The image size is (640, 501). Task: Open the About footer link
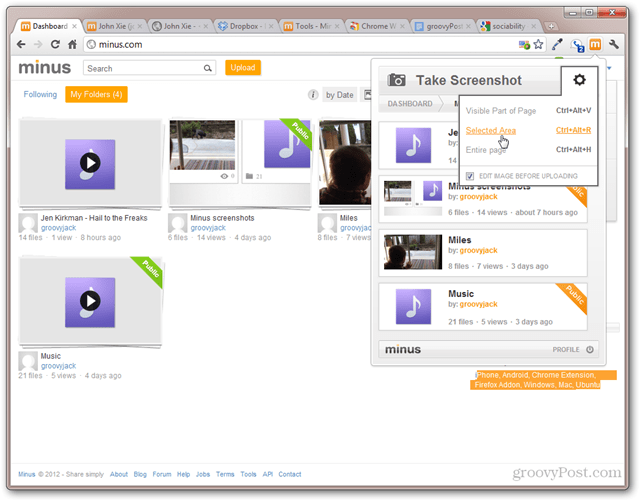119,474
